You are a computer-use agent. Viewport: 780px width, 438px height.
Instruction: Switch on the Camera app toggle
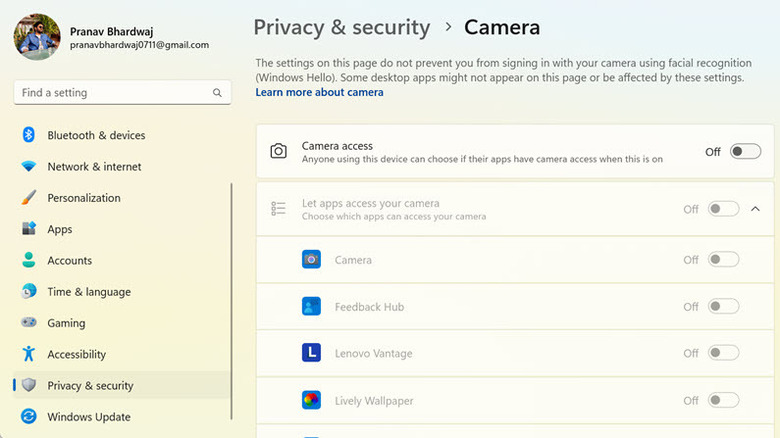[x=723, y=259]
